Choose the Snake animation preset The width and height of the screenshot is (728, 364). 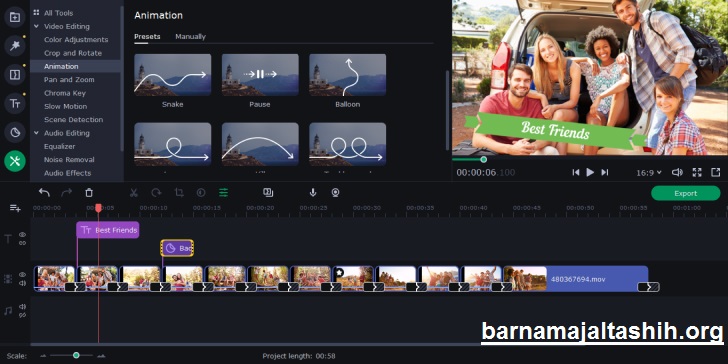[173, 75]
